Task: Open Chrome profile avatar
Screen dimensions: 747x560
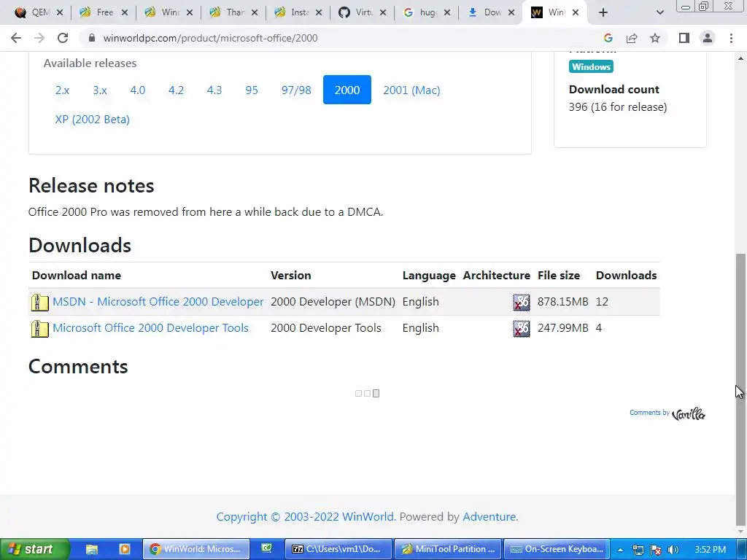Action: coord(708,38)
